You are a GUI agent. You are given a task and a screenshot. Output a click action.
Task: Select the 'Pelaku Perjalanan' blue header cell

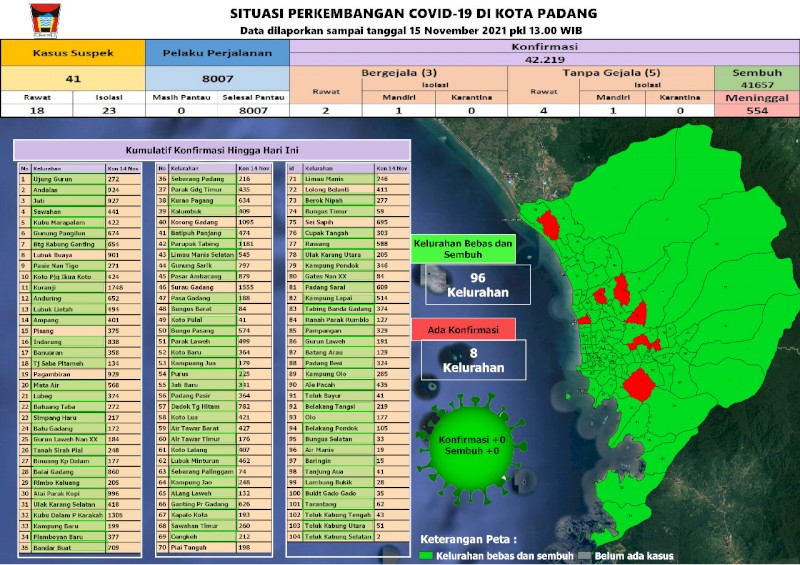tap(217, 53)
